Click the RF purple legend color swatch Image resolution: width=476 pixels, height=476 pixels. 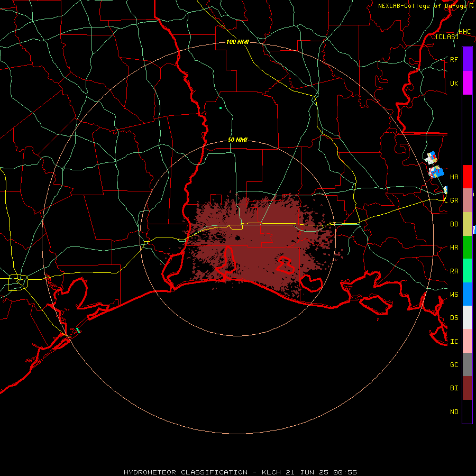467,59
